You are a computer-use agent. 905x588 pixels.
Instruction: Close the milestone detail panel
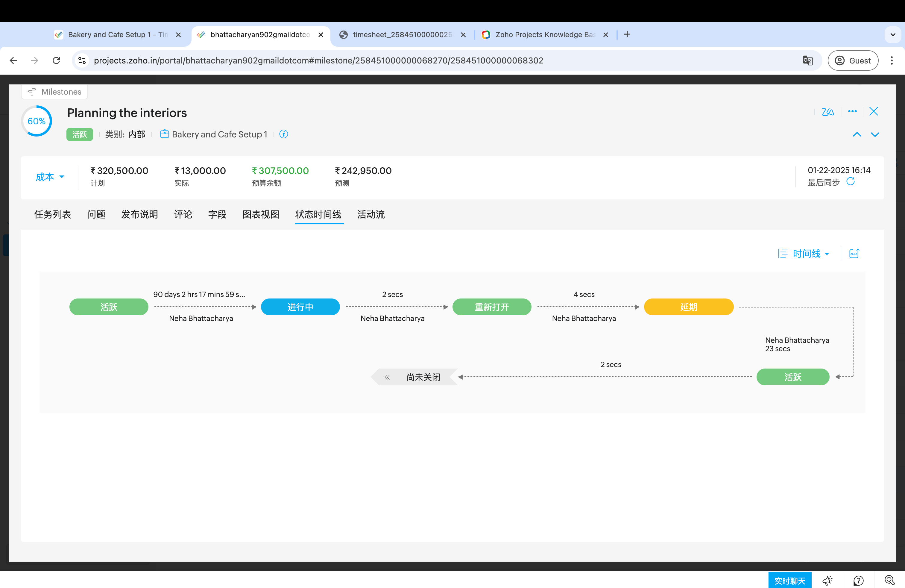tap(874, 111)
